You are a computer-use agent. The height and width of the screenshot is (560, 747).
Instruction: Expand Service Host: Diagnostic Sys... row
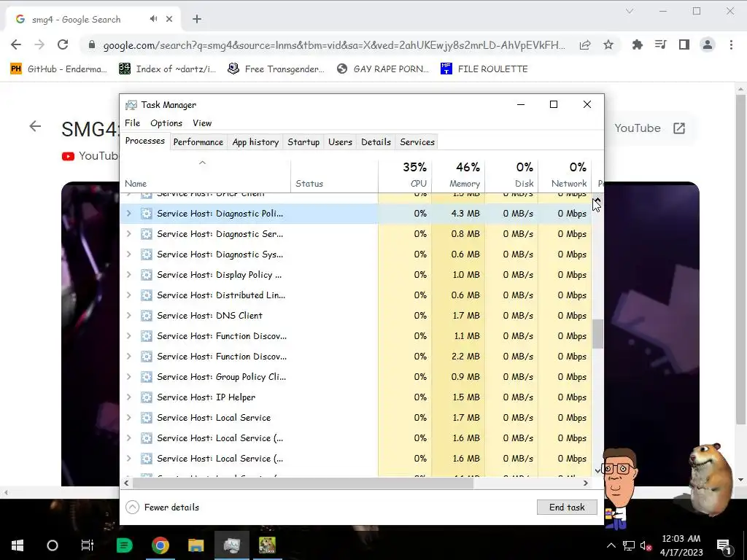[128, 254]
